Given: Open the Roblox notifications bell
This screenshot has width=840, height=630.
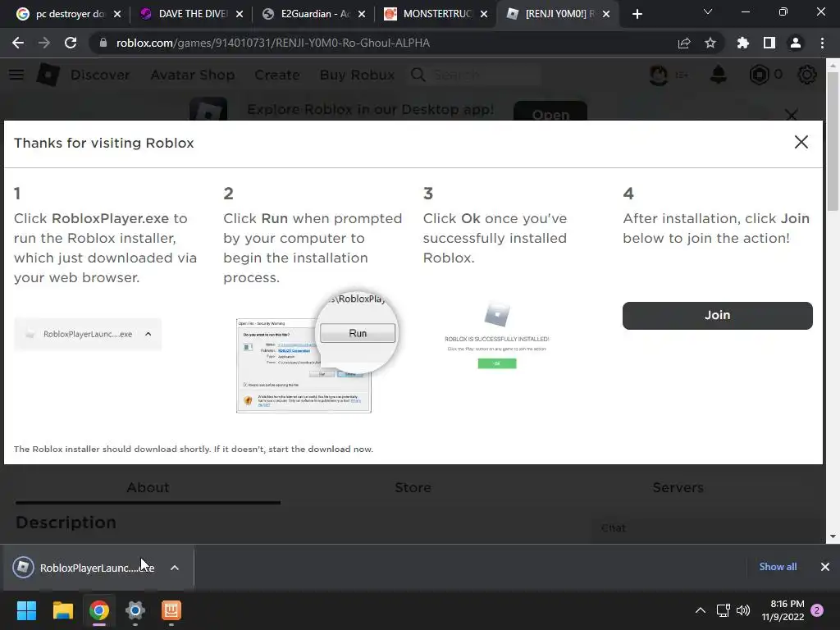Looking at the screenshot, I should 718,75.
